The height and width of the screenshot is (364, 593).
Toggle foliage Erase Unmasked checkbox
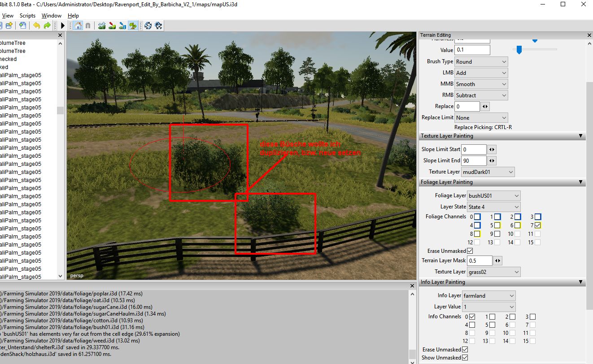click(470, 251)
